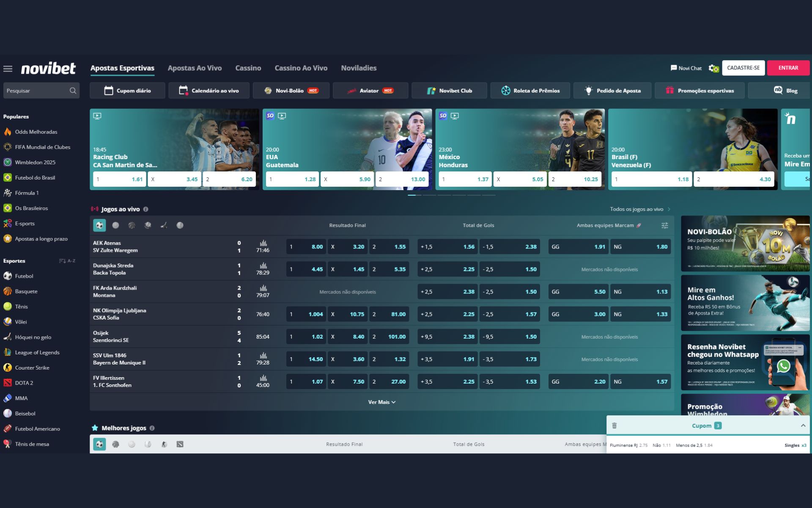This screenshot has width=812, height=508.
Task: Select odds 1.61 for Racing Club win
Action: point(120,179)
